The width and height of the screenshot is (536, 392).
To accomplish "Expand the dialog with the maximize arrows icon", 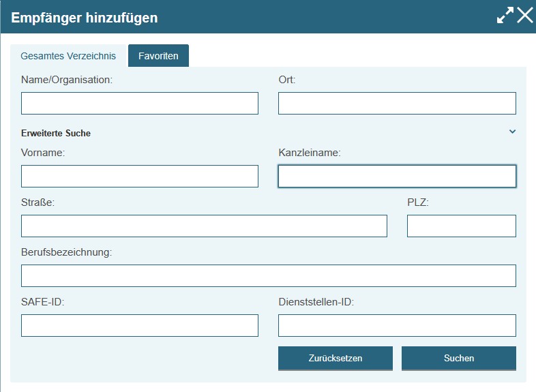I will pos(505,16).
